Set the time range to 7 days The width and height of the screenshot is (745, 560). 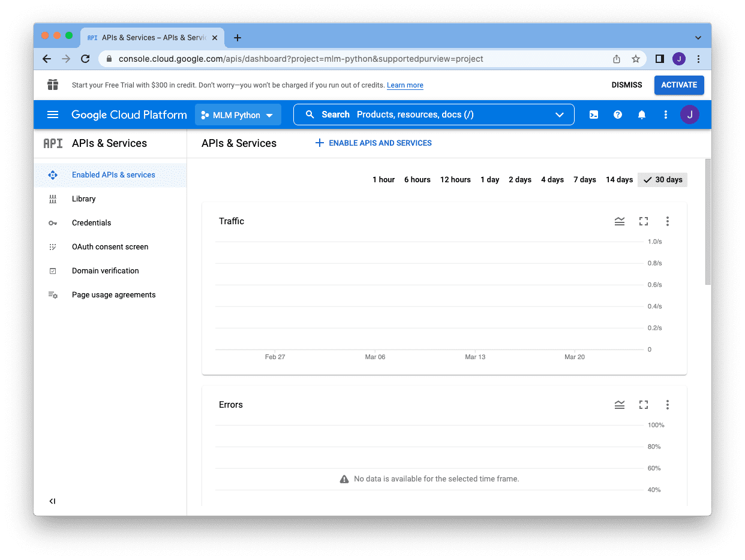pyautogui.click(x=585, y=180)
